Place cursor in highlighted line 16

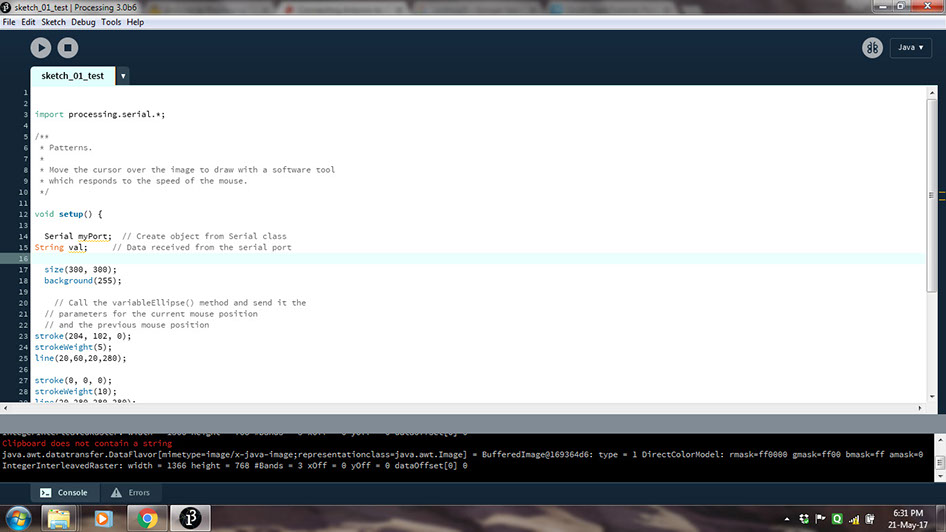click(x=478, y=259)
